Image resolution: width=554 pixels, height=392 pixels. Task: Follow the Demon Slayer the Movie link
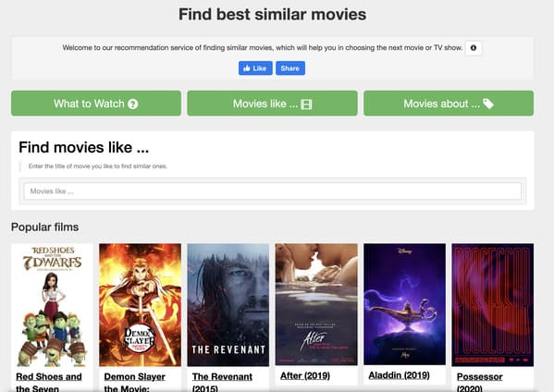point(134,382)
